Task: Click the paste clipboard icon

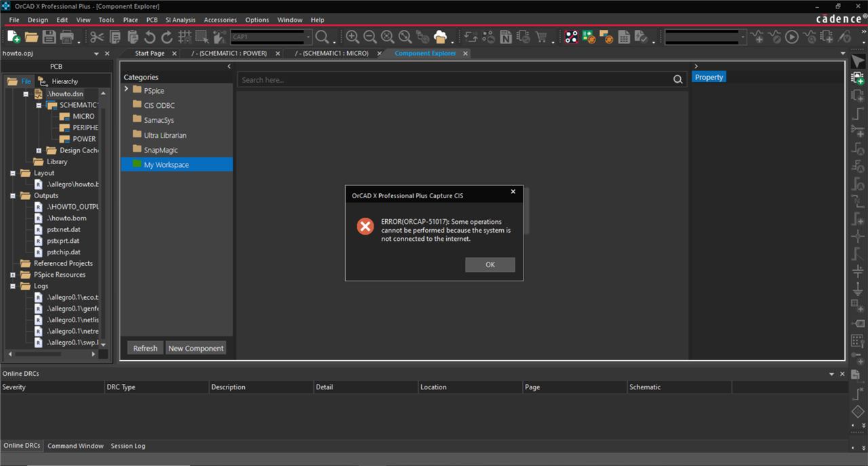Action: pyautogui.click(x=133, y=37)
